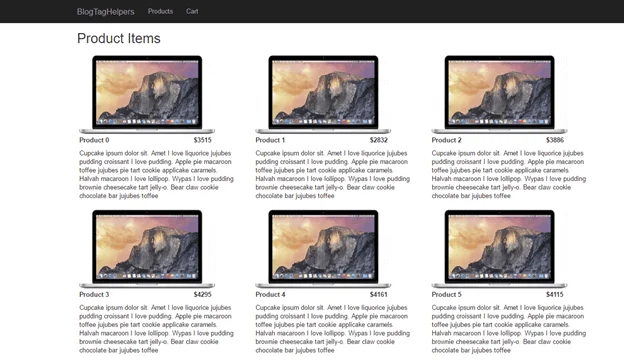Click the Product 2 laptop image
The width and height of the screenshot is (624, 361).
coord(499,94)
